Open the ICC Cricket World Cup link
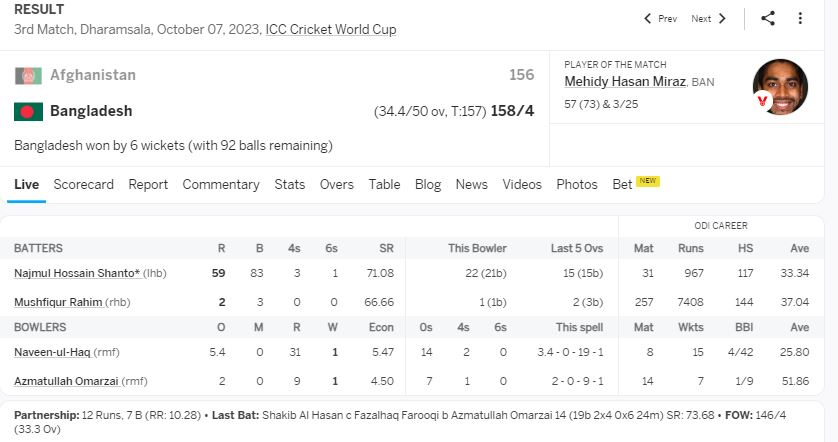Image resolution: width=838 pixels, height=442 pixels. point(330,30)
